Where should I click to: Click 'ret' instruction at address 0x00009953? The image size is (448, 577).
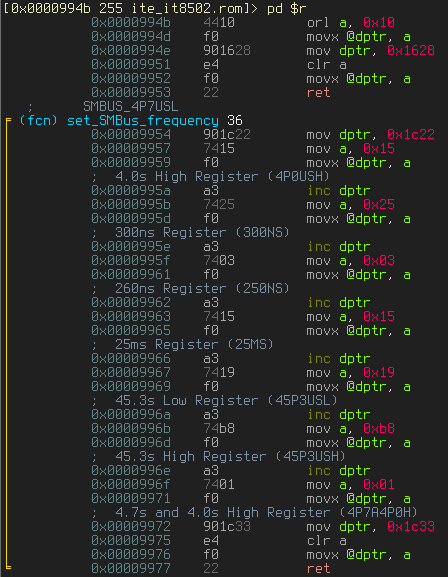[318, 93]
